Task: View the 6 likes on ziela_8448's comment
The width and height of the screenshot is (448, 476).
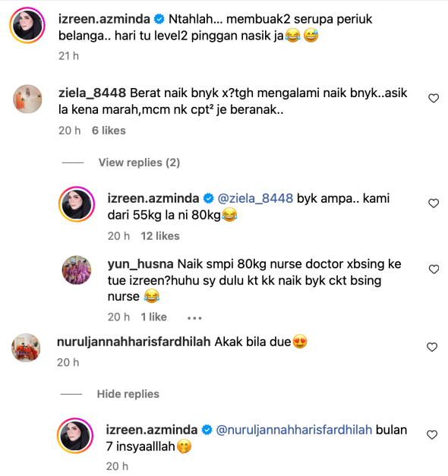Action: [x=109, y=131]
